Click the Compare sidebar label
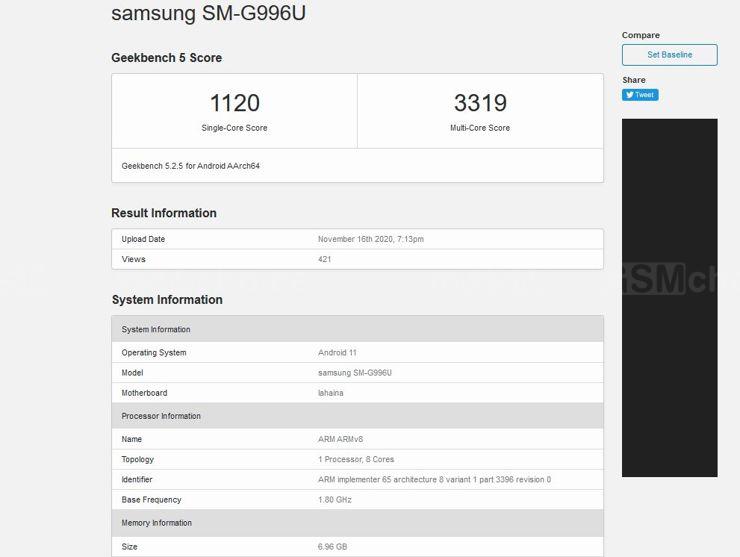 (641, 35)
